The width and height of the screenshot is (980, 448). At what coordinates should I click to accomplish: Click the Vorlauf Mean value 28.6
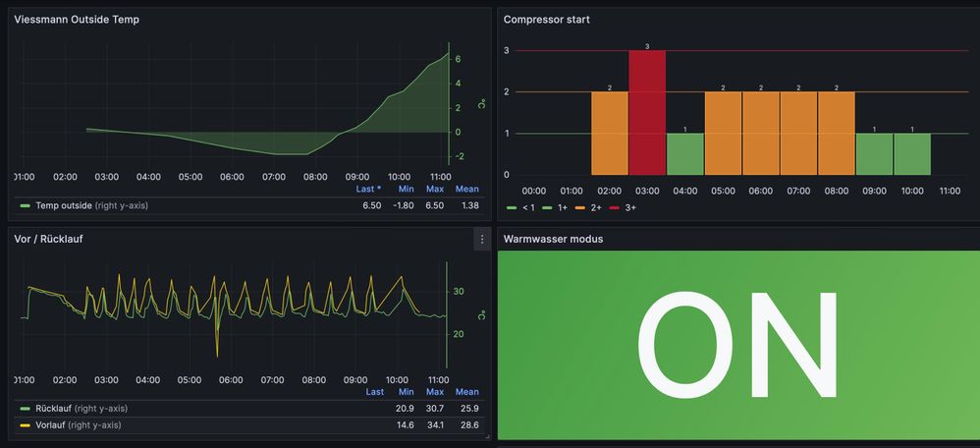click(469, 425)
